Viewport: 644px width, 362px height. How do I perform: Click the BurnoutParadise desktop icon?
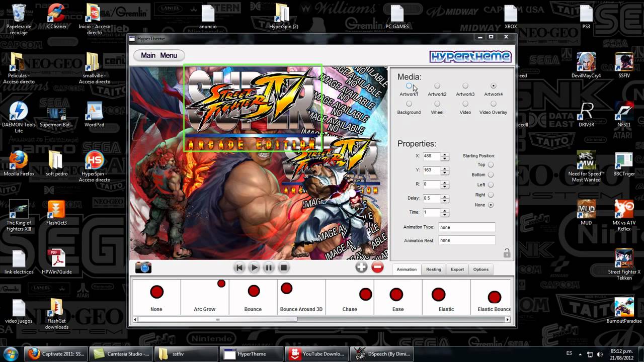point(624,311)
